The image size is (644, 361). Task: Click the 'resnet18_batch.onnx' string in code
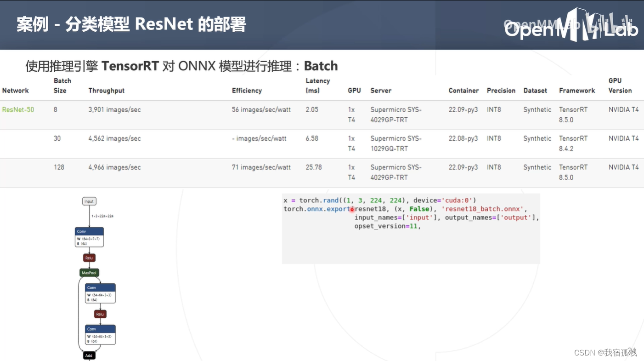tap(482, 209)
